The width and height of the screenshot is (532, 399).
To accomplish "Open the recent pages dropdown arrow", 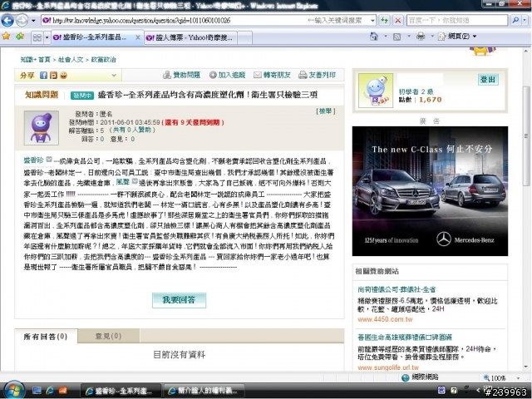I will click(x=33, y=21).
